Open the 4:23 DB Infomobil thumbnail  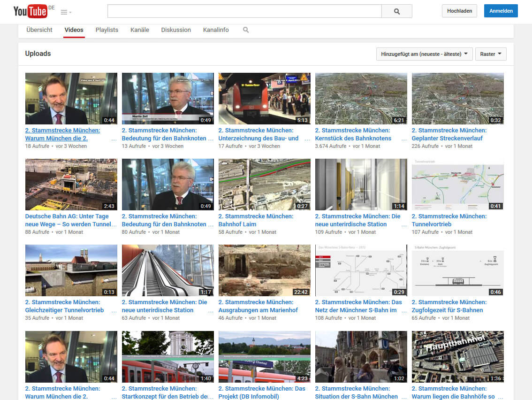(265, 356)
